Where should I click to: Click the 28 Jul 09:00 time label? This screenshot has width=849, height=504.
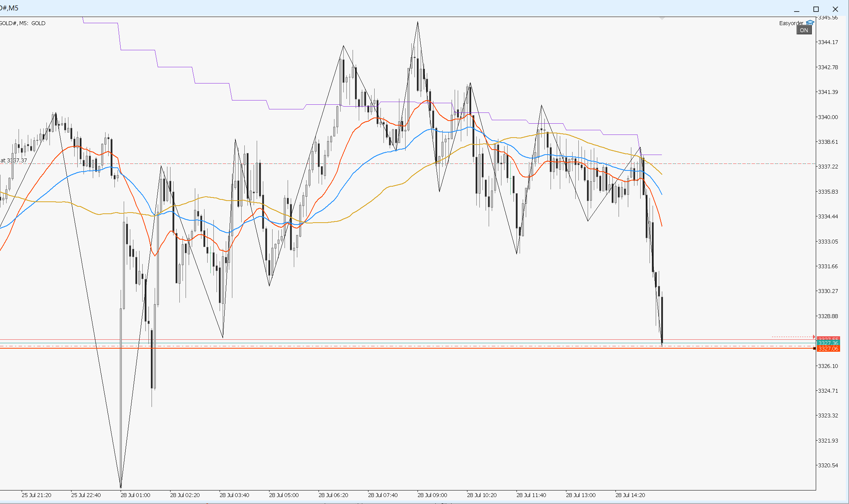[432, 495]
